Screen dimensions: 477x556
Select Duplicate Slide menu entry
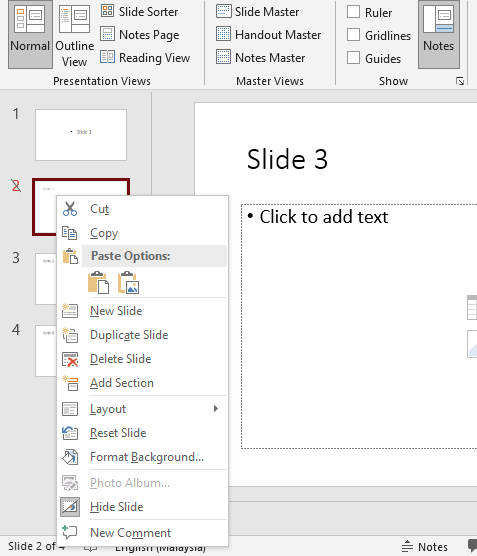click(x=143, y=335)
